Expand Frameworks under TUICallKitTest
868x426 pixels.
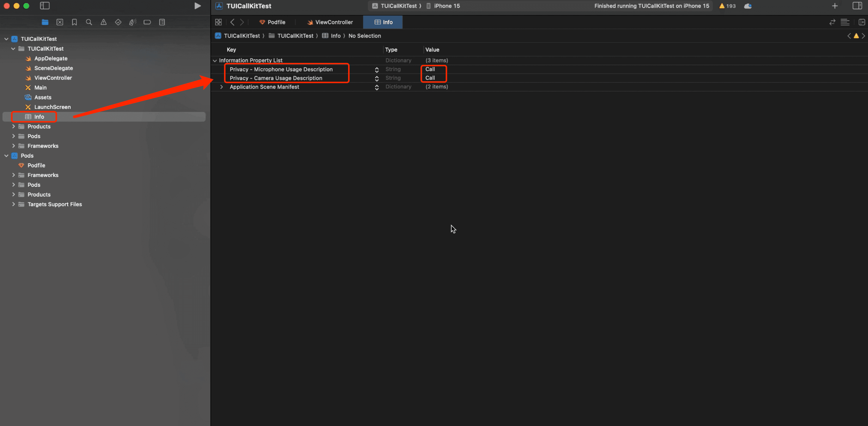click(x=13, y=146)
